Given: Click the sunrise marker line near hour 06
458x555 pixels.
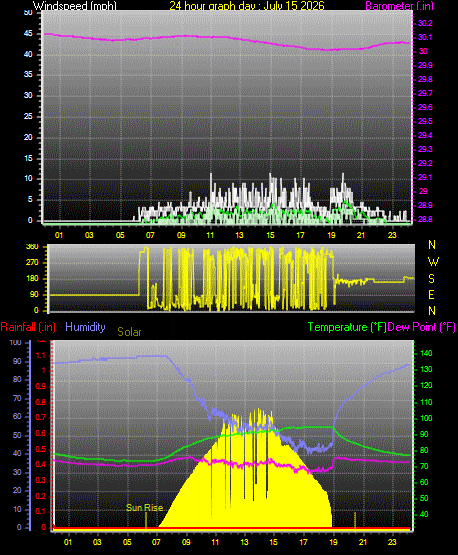Looking at the screenshot, I should click(146, 521).
